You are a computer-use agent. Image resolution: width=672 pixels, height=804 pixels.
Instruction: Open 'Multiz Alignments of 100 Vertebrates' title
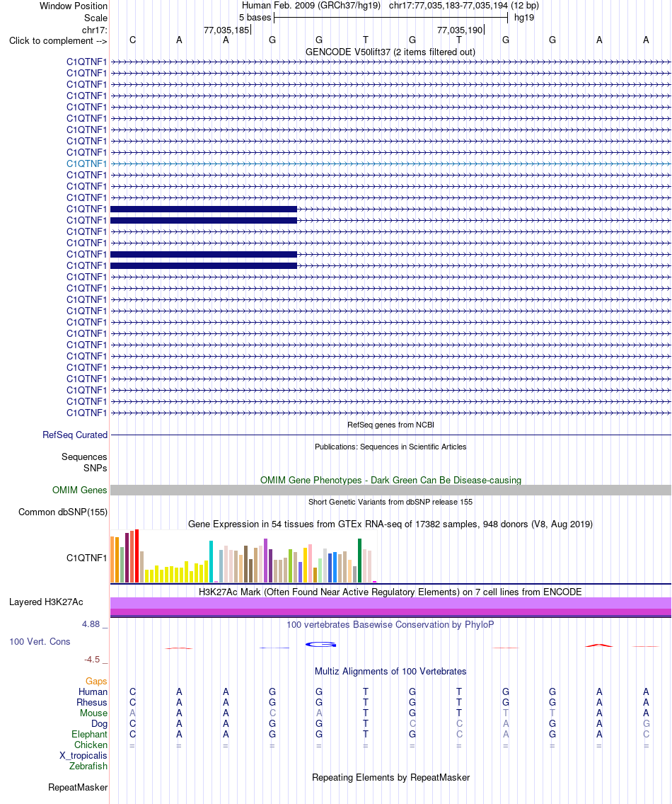coord(390,671)
